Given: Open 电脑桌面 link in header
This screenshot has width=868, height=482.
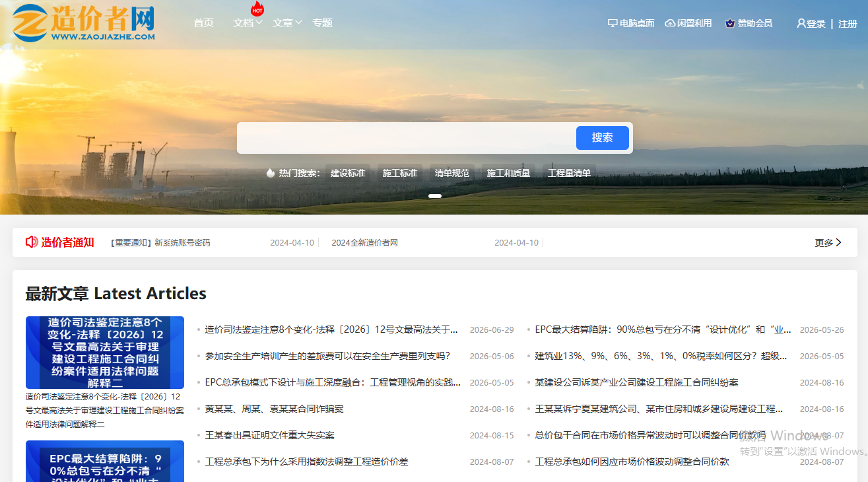Looking at the screenshot, I should tap(637, 23).
